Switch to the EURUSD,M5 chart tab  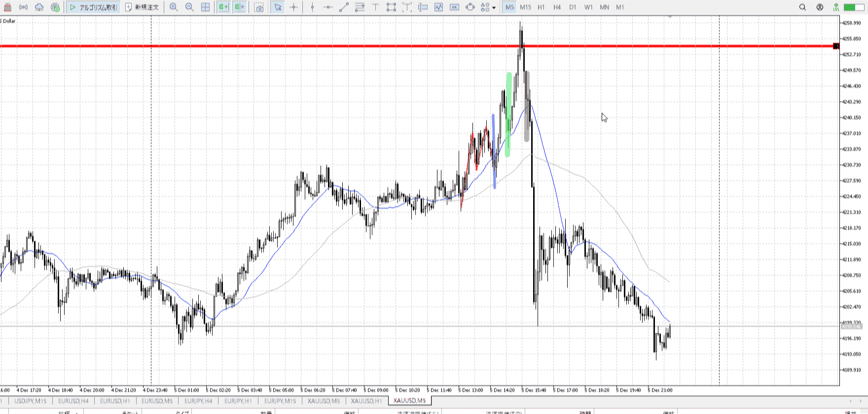click(x=157, y=401)
